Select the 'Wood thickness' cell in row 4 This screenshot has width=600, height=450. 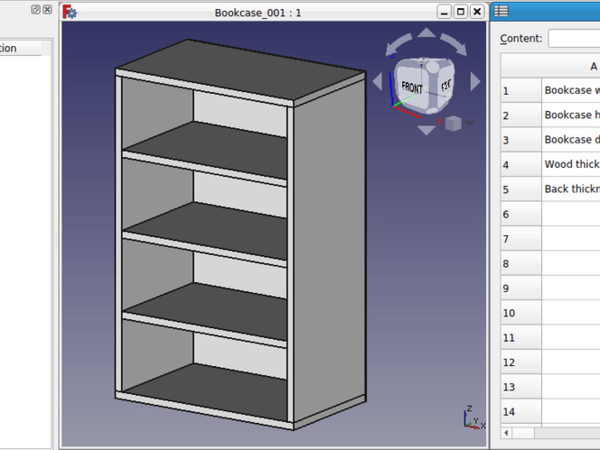tap(570, 164)
